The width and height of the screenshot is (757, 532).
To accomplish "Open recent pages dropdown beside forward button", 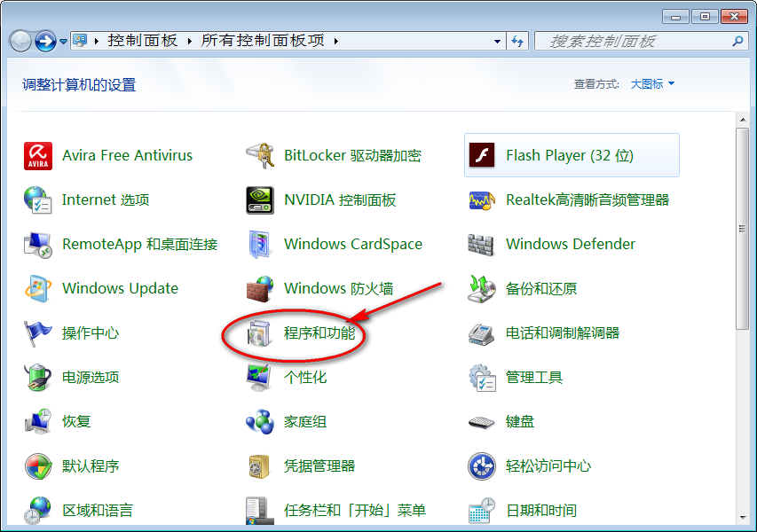I will click(63, 42).
